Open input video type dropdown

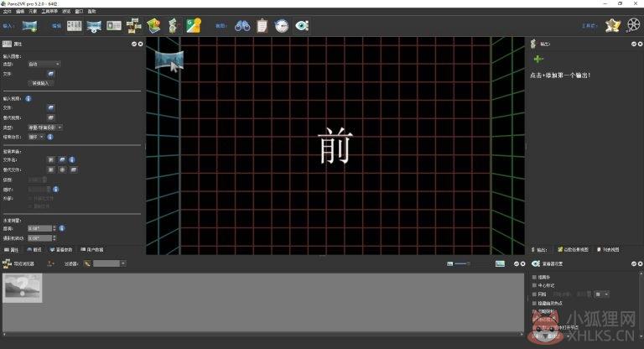pyautogui.click(x=45, y=128)
